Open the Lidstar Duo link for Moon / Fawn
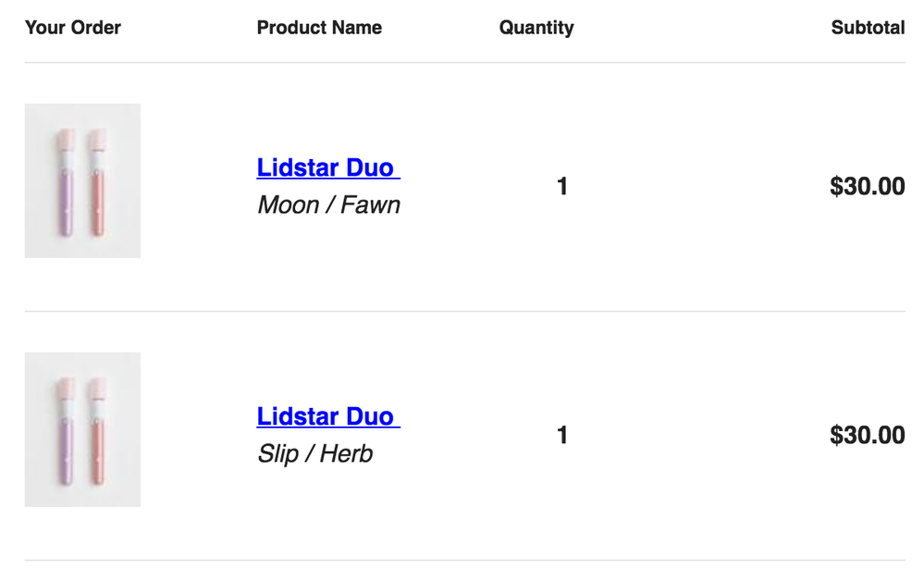This screenshot has width=924, height=581. point(327,167)
